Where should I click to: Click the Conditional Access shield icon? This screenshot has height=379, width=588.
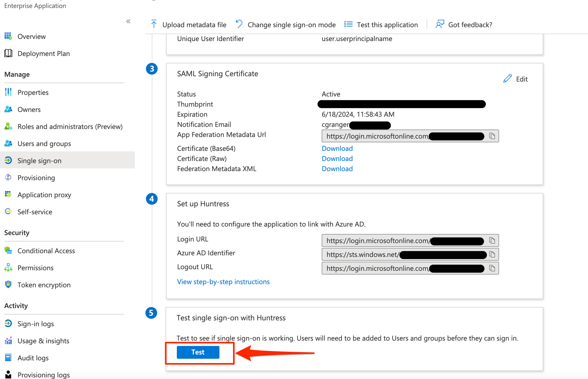coord(8,250)
